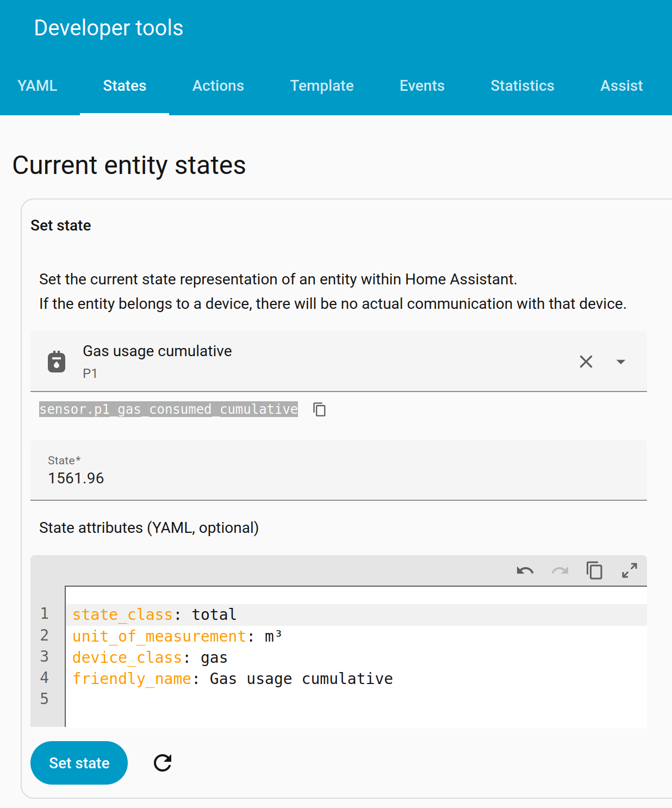Clear the selected Gas usage cumulative entity

(x=586, y=362)
